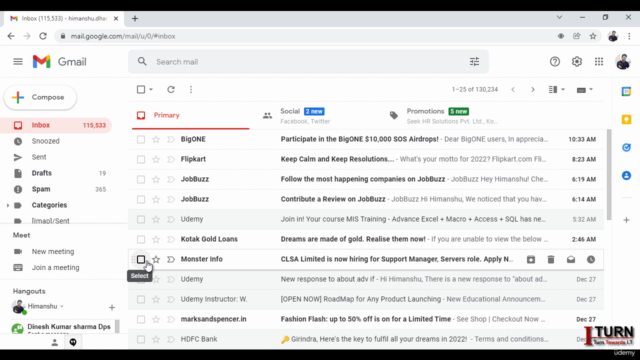The width and height of the screenshot is (640, 360).
Task: Open Settings gear icon
Action: point(576,62)
